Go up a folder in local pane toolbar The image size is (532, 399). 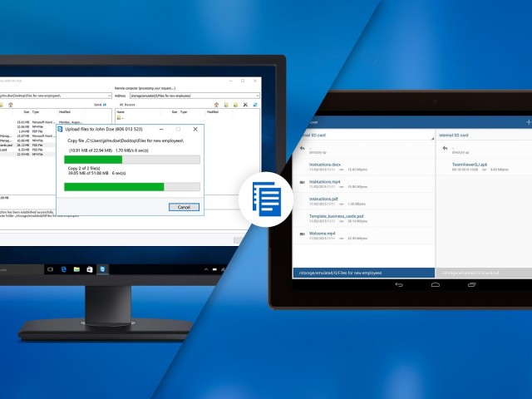pyautogui.click(x=11, y=105)
